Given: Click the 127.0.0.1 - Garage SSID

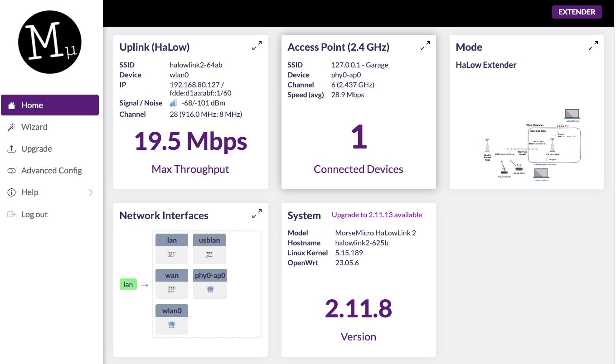Looking at the screenshot, I should click(360, 65).
